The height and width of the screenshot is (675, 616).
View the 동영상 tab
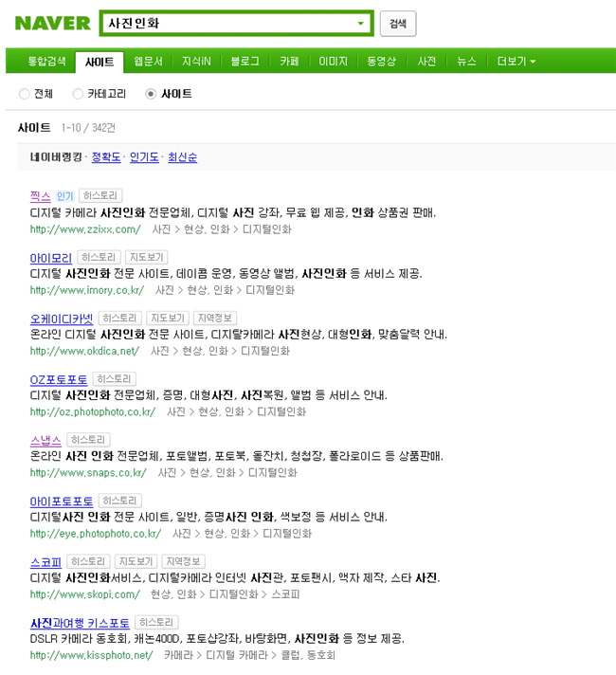pyautogui.click(x=381, y=61)
